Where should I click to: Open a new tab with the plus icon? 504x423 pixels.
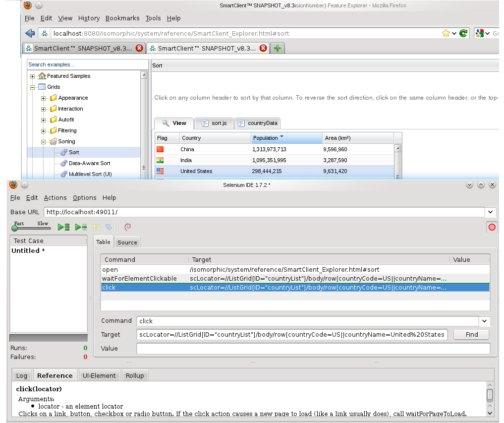point(277,48)
